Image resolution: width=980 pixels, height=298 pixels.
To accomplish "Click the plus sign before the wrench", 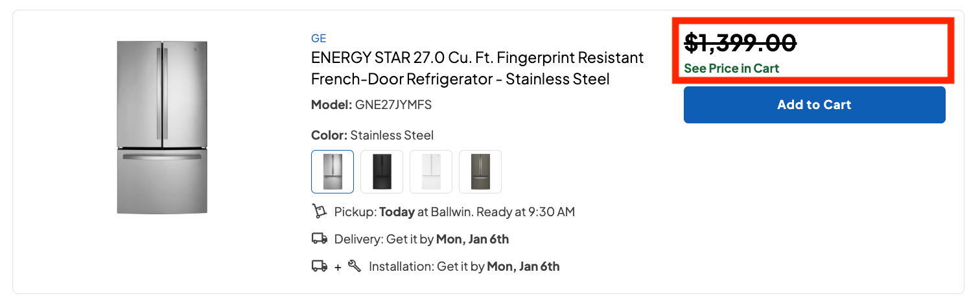I will [x=338, y=267].
